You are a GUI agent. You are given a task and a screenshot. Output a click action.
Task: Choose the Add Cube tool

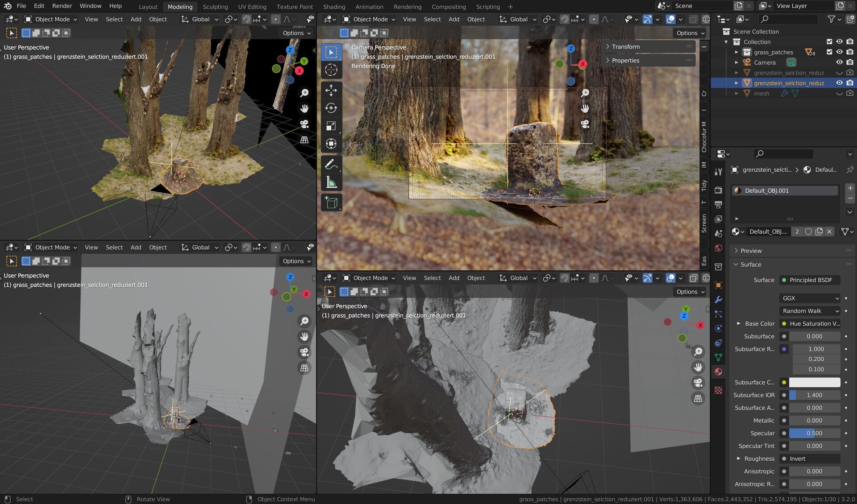[331, 202]
